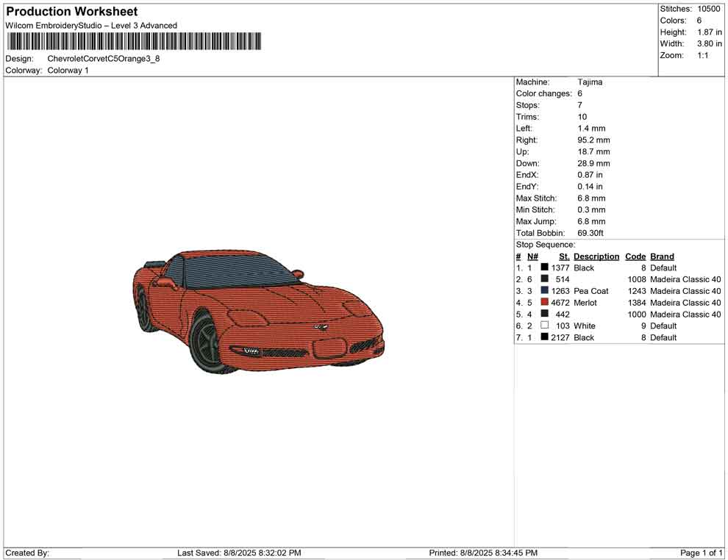Viewport: 728px width, 560px height.
Task: Click the Brand column header
Action: 662,256
